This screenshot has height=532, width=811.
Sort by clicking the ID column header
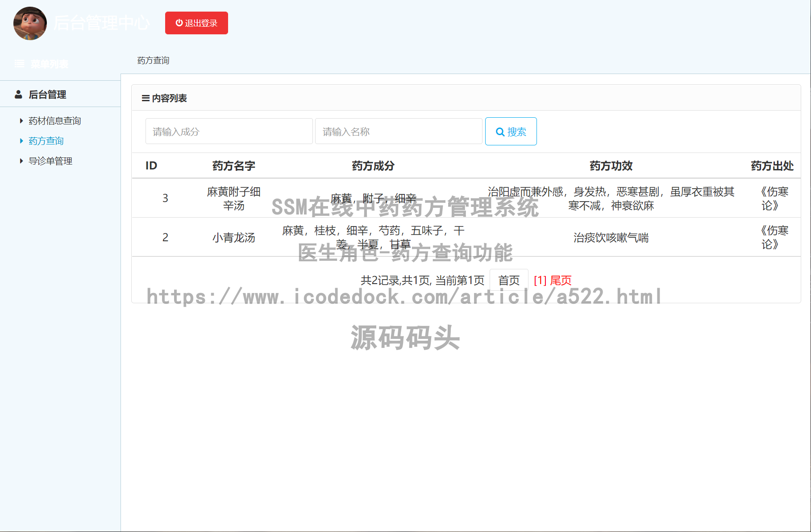click(x=151, y=165)
